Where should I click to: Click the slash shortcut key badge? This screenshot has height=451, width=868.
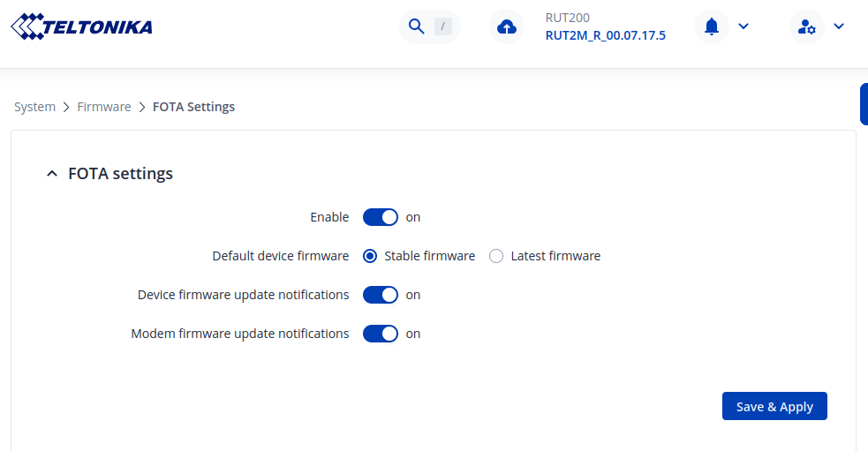pyautogui.click(x=442, y=26)
